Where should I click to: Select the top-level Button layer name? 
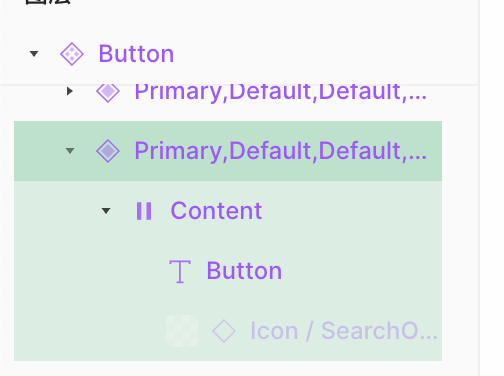pyautogui.click(x=136, y=54)
